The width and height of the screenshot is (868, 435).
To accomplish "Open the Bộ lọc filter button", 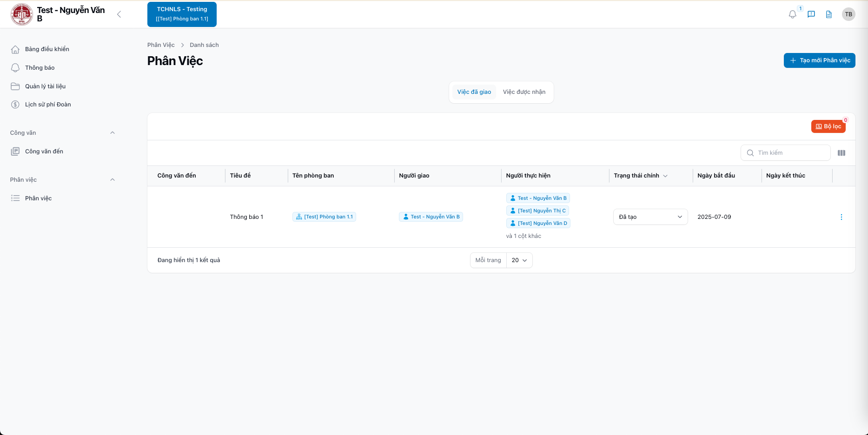I will (x=828, y=126).
